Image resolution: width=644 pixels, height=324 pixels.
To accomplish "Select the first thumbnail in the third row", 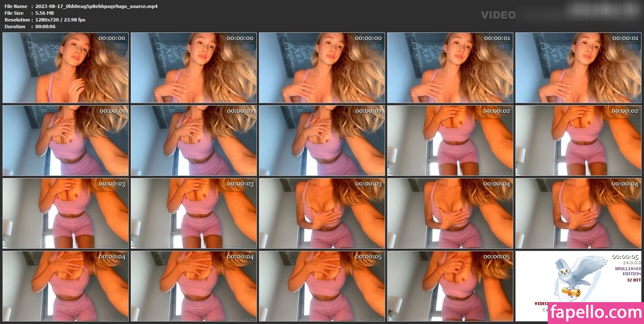I will pyautogui.click(x=65, y=213).
